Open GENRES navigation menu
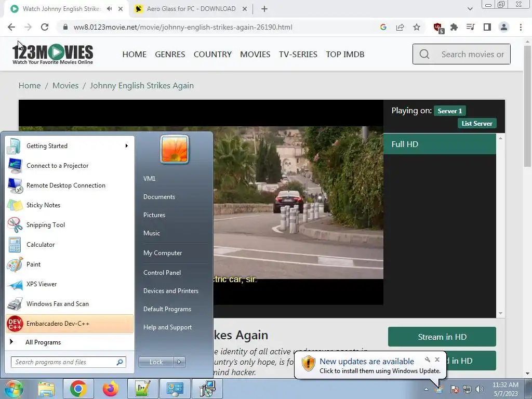Image resolution: width=532 pixels, height=399 pixels. coord(170,54)
